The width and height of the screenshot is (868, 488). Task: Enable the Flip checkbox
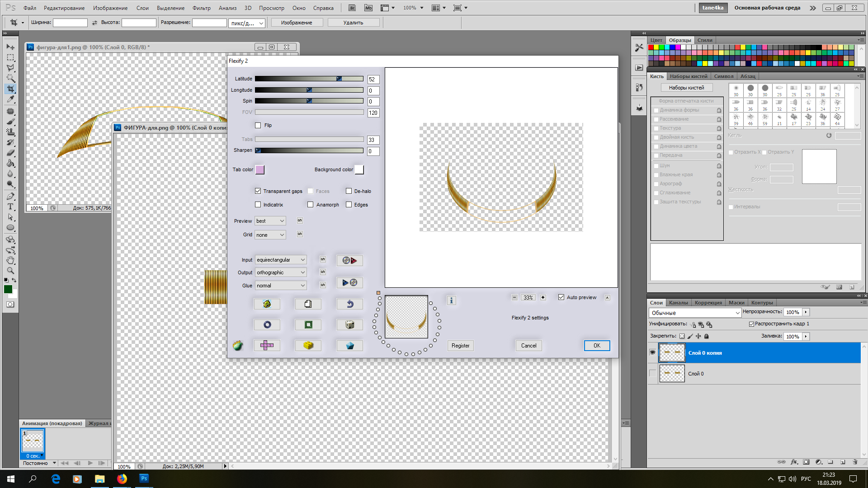click(x=258, y=125)
